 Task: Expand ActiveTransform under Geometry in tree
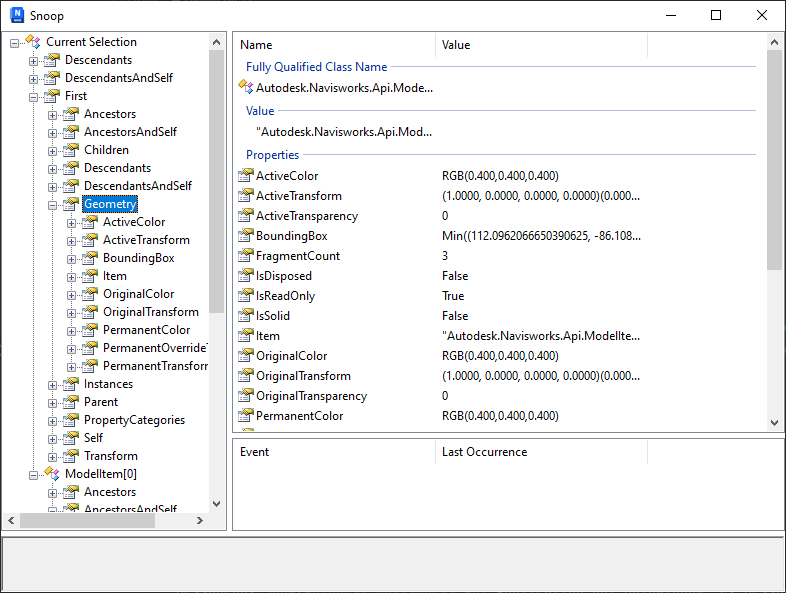tap(71, 242)
